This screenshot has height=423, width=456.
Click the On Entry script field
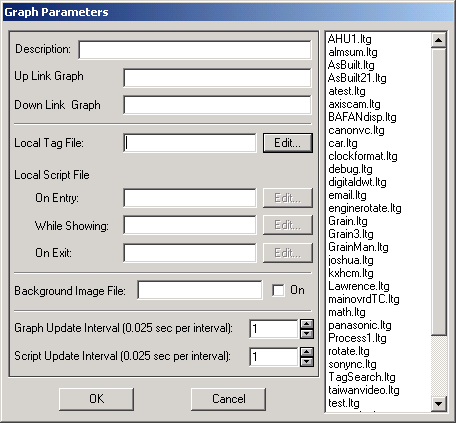[x=190, y=198]
